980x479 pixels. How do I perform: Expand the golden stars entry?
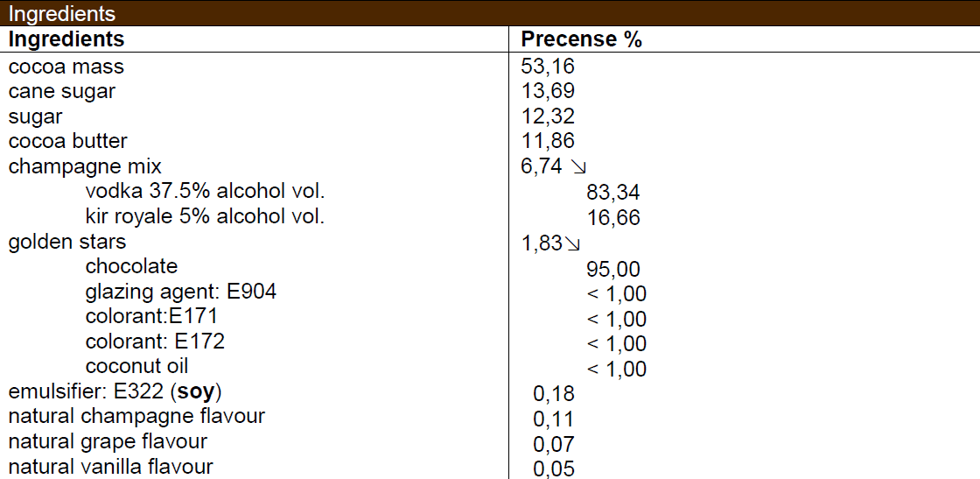click(x=66, y=242)
